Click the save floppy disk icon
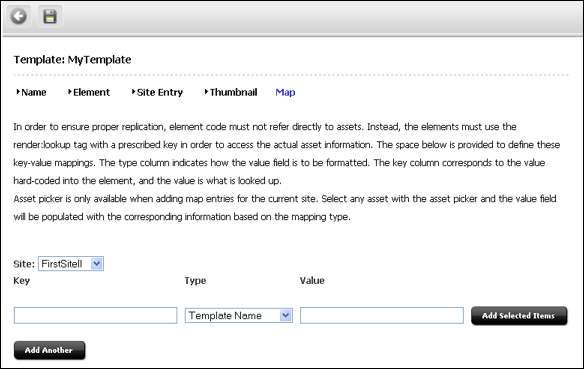This screenshot has height=369, width=584. [x=50, y=17]
